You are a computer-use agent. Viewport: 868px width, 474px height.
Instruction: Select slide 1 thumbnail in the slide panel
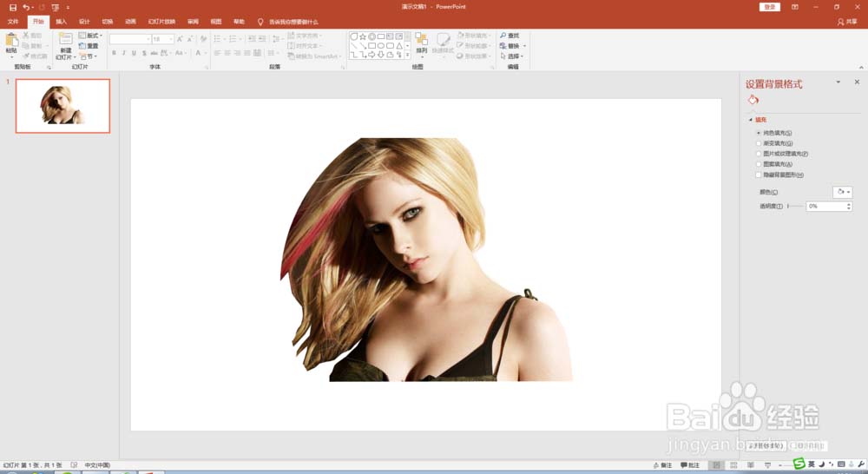click(62, 106)
